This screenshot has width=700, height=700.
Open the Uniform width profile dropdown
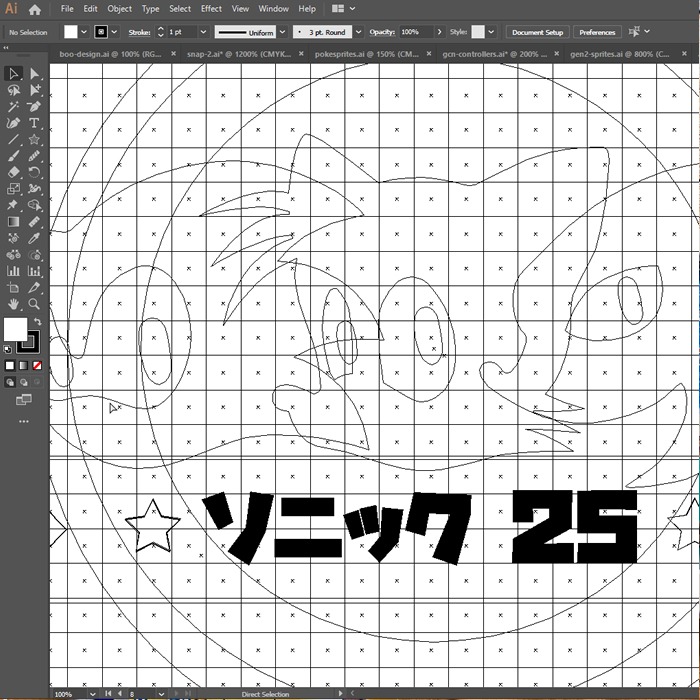[x=282, y=32]
